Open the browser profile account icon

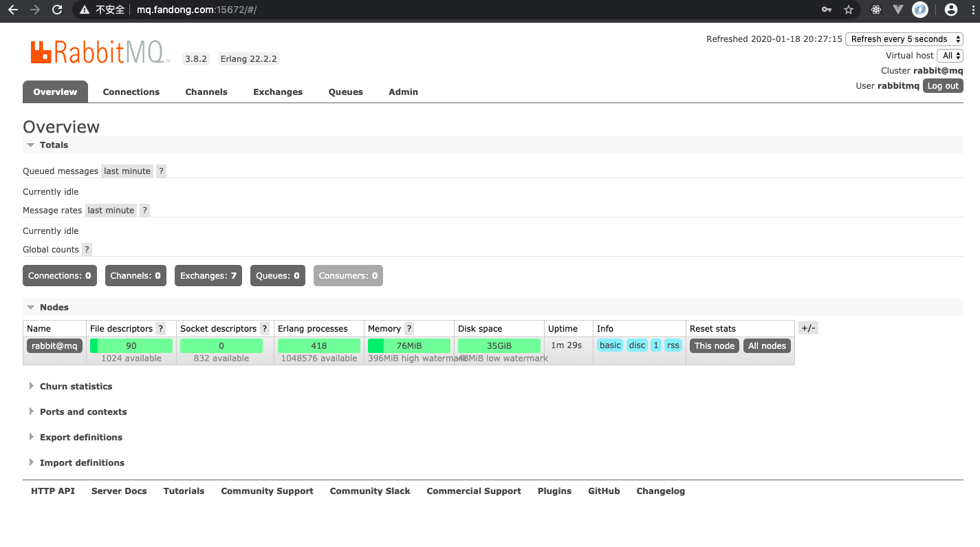(951, 10)
